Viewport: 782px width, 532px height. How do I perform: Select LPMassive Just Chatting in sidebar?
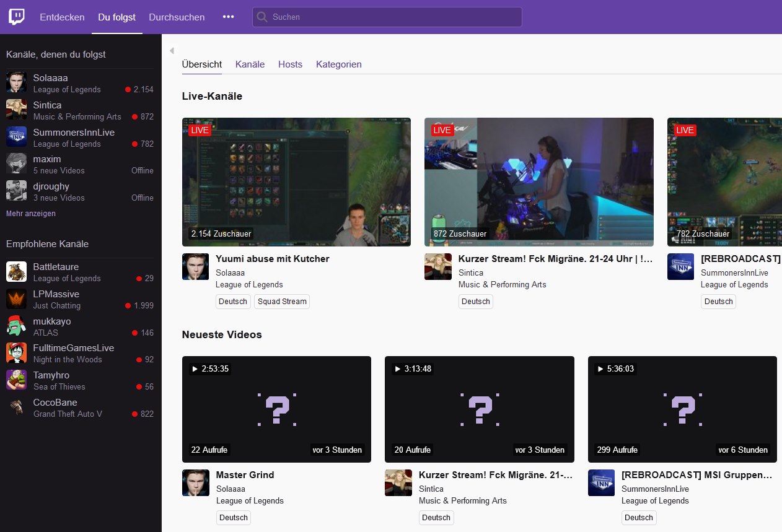(x=80, y=299)
